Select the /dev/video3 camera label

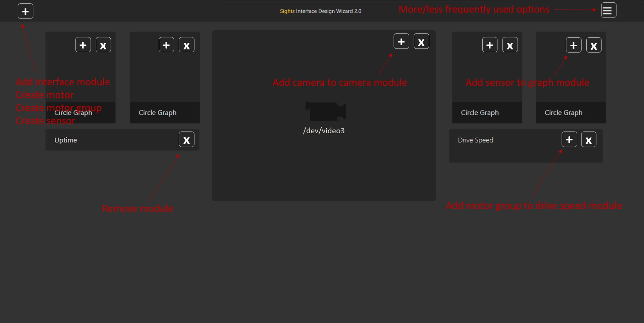click(x=323, y=131)
